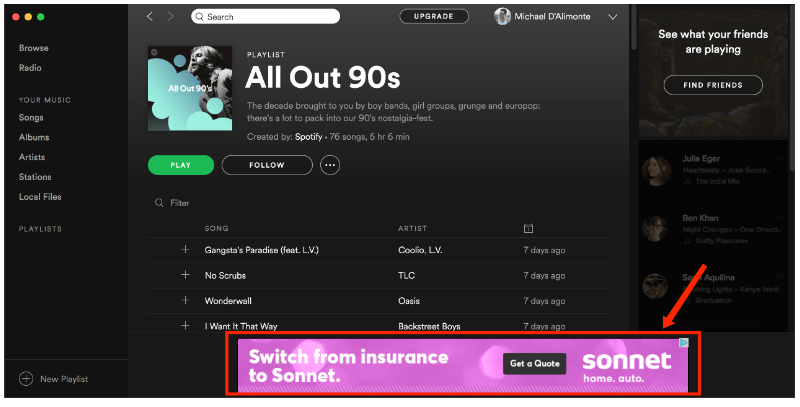800x407 pixels.
Task: Open the Spotify creator link
Action: [309, 137]
